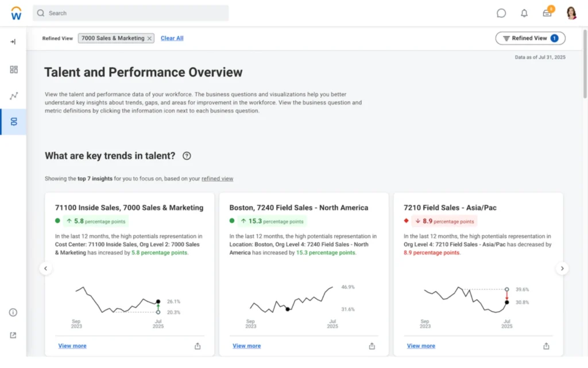Open the Refined View filter button

click(x=529, y=38)
